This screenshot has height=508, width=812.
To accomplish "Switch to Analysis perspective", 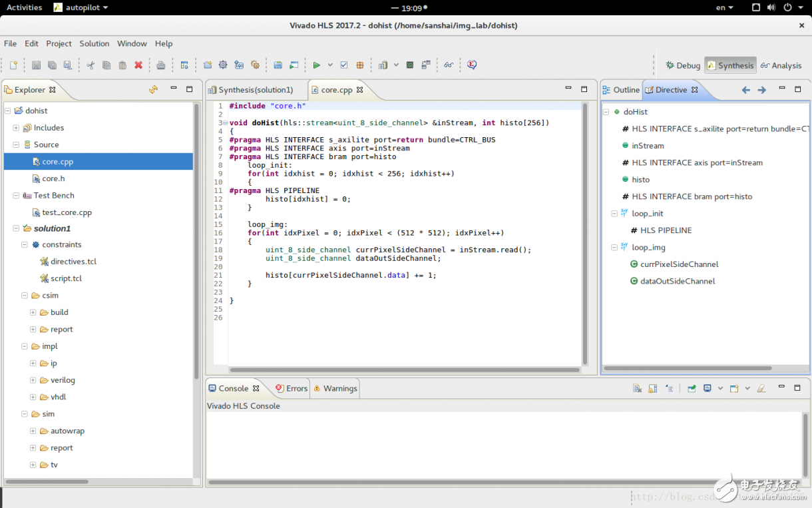I will pos(781,65).
